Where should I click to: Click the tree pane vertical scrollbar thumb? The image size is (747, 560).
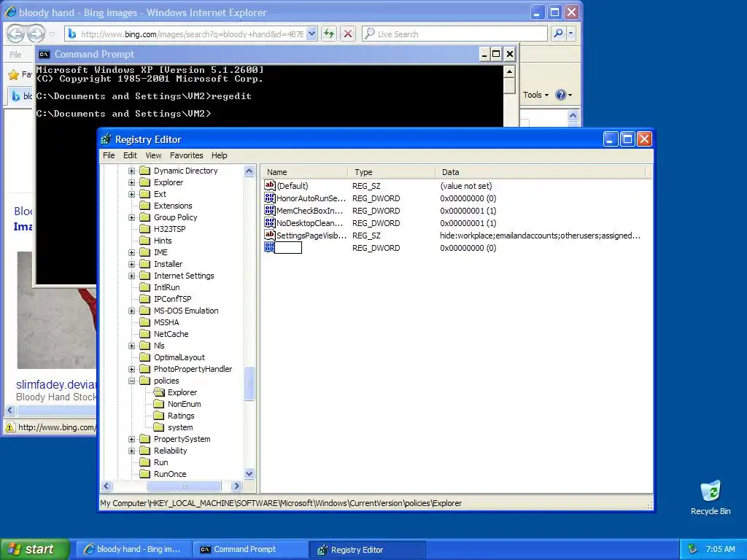click(x=249, y=384)
